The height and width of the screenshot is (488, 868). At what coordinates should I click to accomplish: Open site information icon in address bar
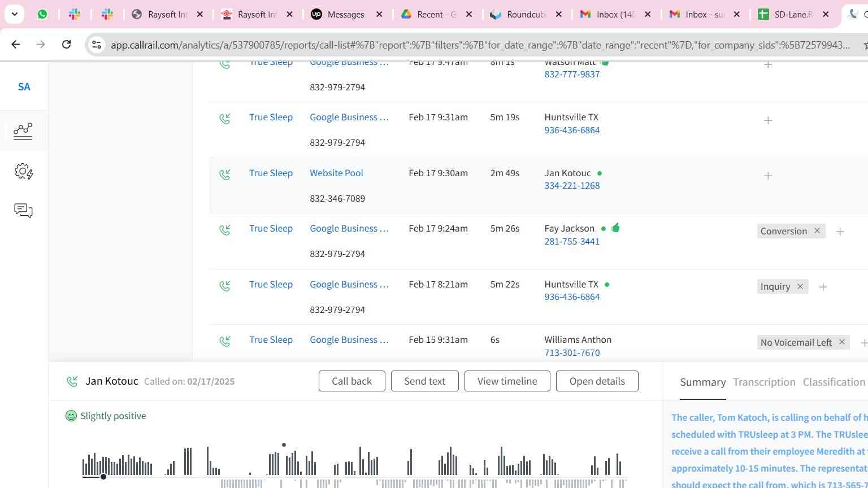tap(97, 45)
